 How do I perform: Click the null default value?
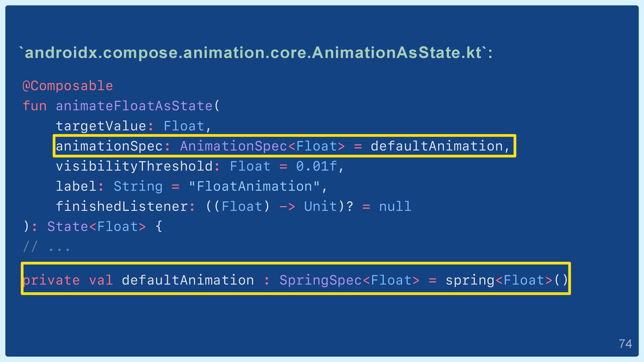pyautogui.click(x=395, y=206)
